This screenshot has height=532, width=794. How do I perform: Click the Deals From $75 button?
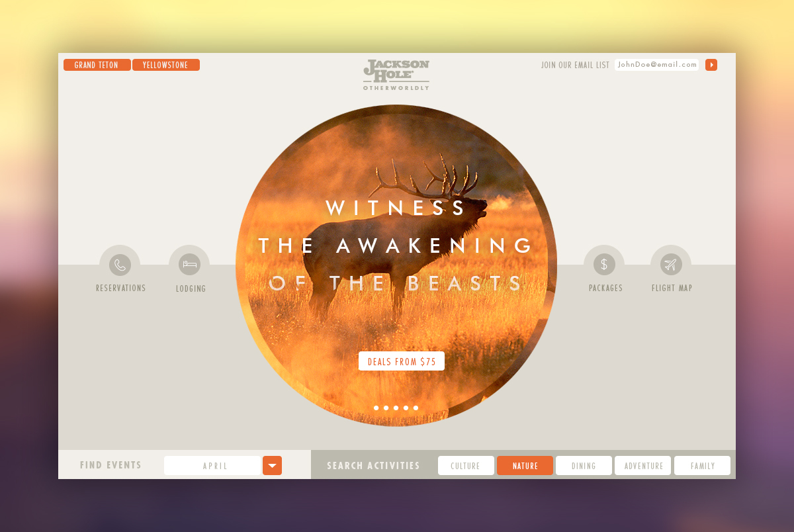pos(402,361)
